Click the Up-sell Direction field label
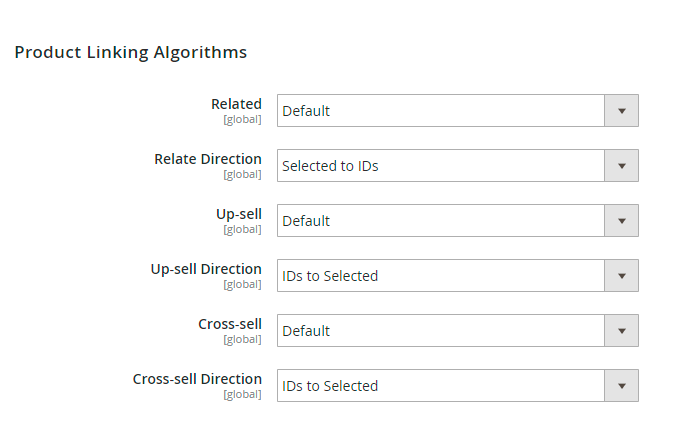Screen dimensions: 685x440 206,269
